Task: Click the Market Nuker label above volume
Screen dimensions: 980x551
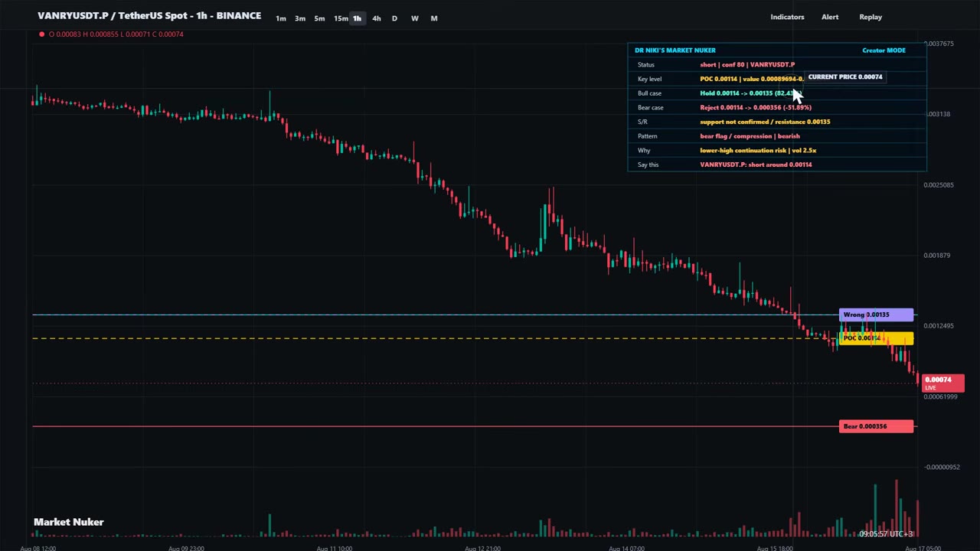Action: [69, 522]
